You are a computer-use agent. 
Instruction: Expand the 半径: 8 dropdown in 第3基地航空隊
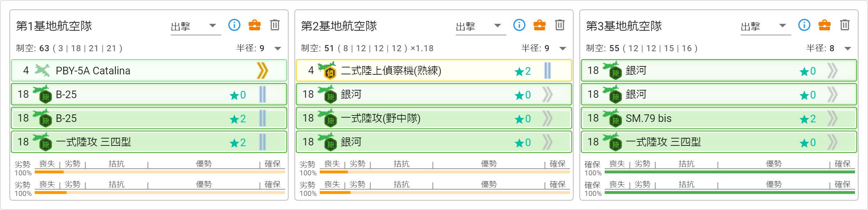(829, 48)
